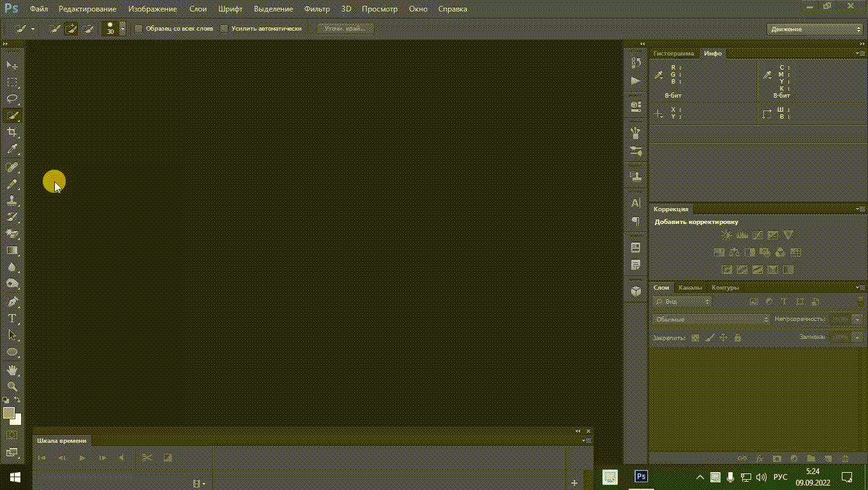Add a Curves adjustment

click(x=758, y=235)
